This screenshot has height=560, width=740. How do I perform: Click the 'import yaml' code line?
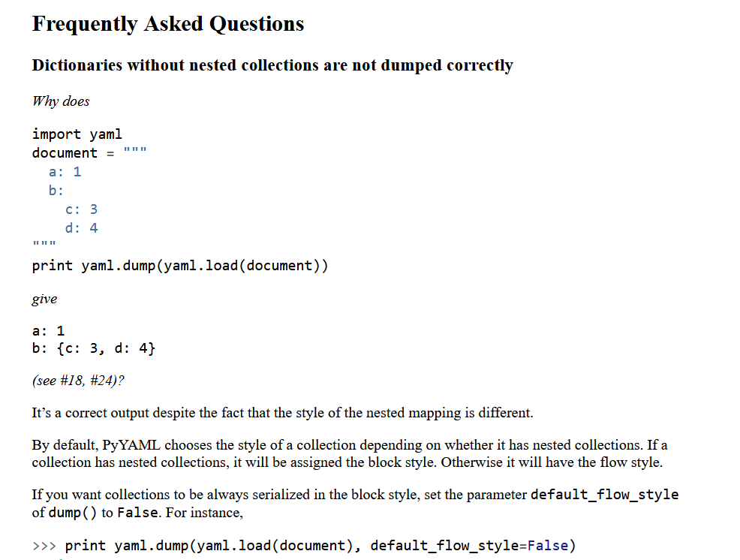[x=77, y=134]
